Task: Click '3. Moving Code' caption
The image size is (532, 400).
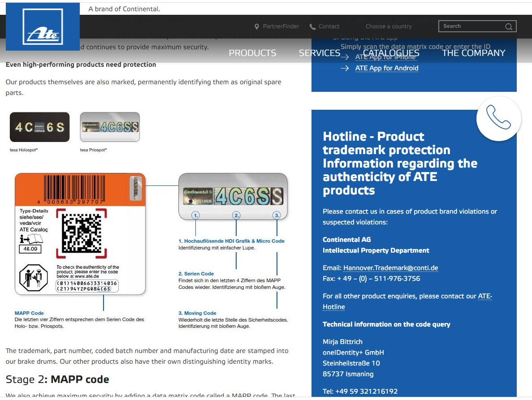Action: coord(197,313)
